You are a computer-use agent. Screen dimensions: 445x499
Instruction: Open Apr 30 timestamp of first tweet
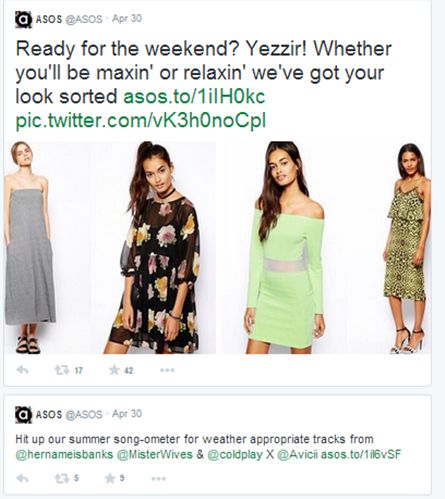pos(127,18)
